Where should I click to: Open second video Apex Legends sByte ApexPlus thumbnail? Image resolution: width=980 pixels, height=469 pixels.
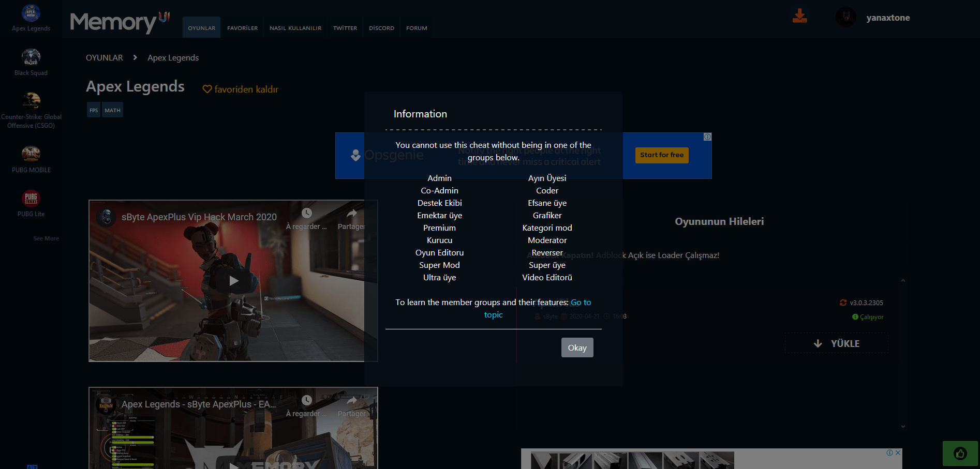[x=233, y=428]
